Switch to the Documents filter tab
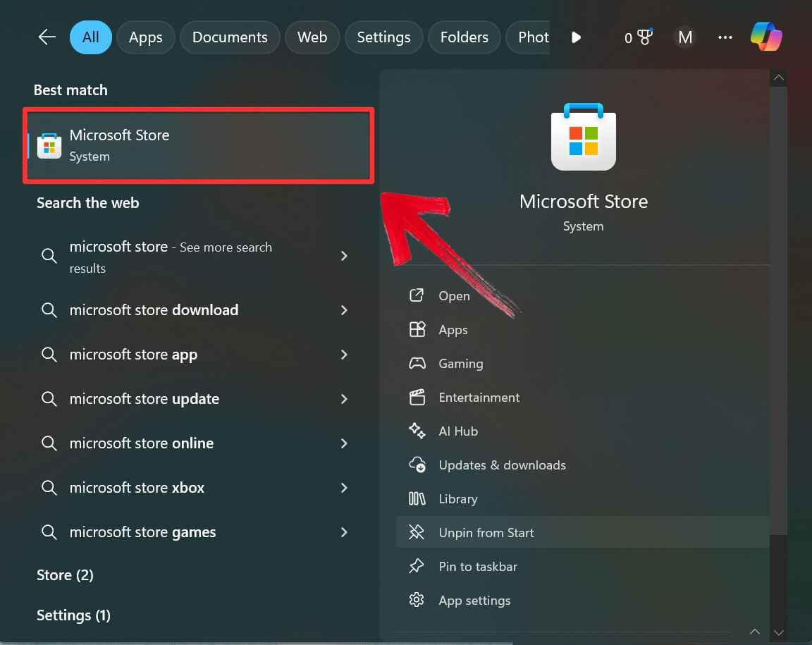 click(230, 37)
